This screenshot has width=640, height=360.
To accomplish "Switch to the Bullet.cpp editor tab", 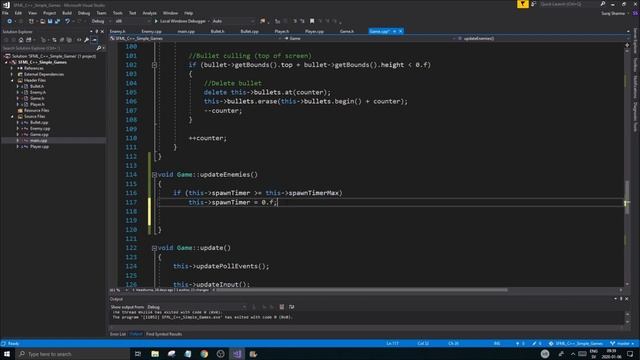I will (249, 31).
